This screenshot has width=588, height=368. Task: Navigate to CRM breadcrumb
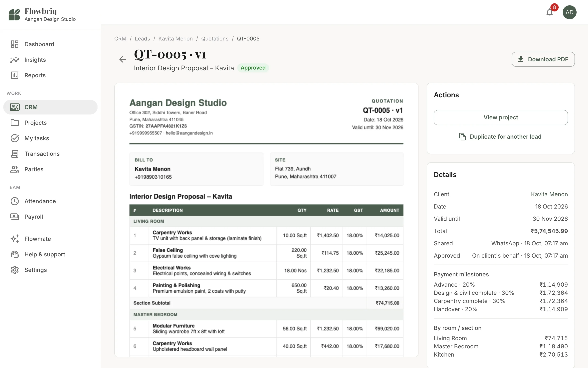pyautogui.click(x=120, y=38)
